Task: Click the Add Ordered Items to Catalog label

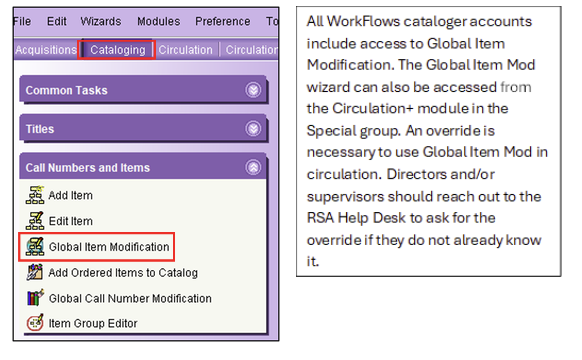Action: 123,273
